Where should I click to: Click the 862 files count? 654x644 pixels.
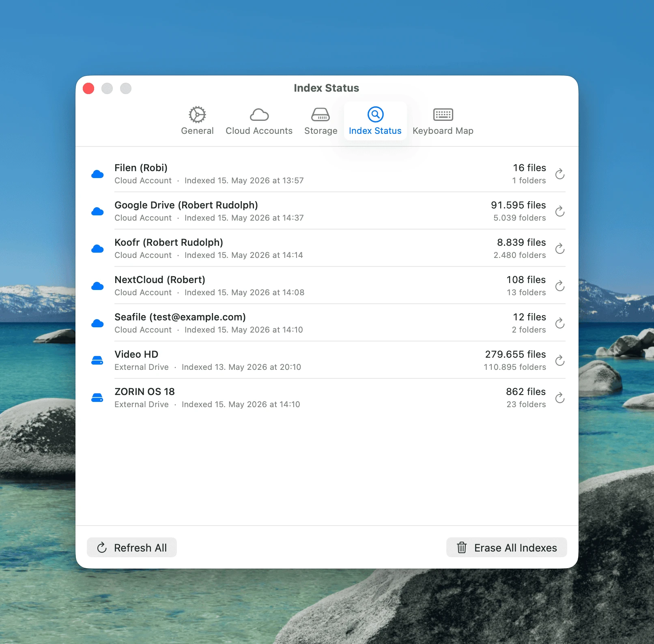526,392
